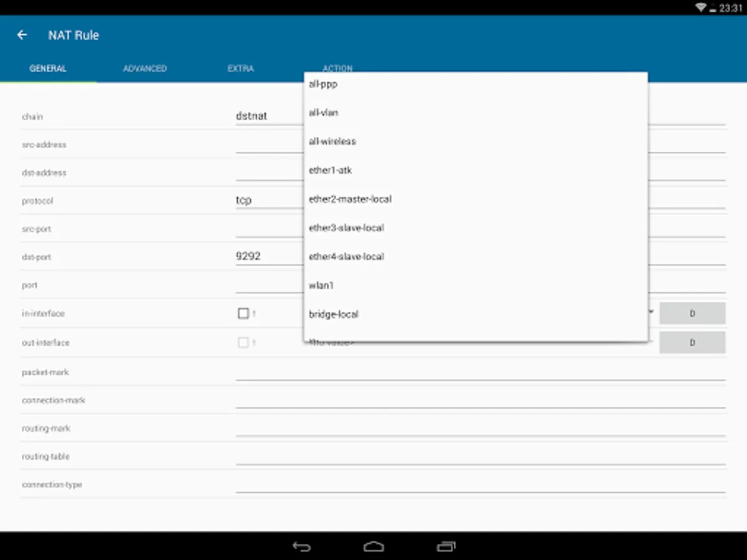The image size is (747, 560).
Task: Select ether2-master-local interface
Action: click(476, 199)
